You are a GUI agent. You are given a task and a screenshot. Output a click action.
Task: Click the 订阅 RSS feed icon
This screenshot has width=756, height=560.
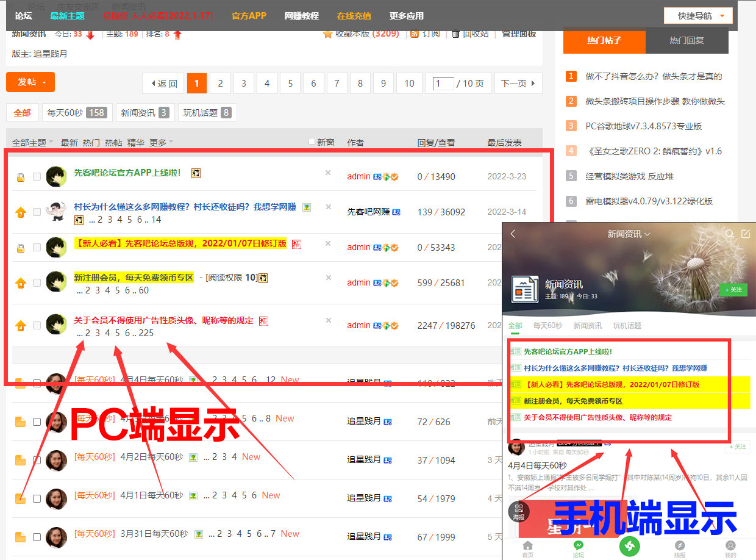point(415,34)
